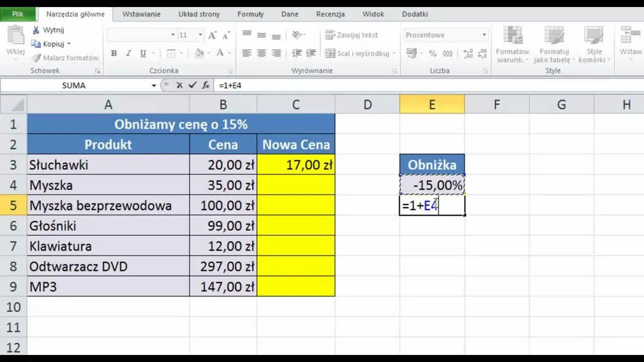Image resolution: width=644 pixels, height=362 pixels.
Task: Click the Wstaw function fx icon
Action: (x=205, y=85)
